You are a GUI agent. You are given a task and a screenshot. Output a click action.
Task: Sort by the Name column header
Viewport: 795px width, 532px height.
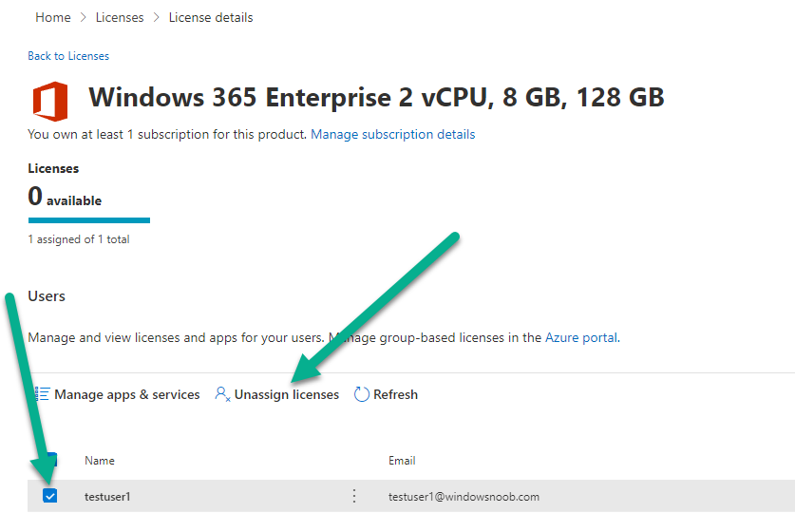[x=100, y=461]
